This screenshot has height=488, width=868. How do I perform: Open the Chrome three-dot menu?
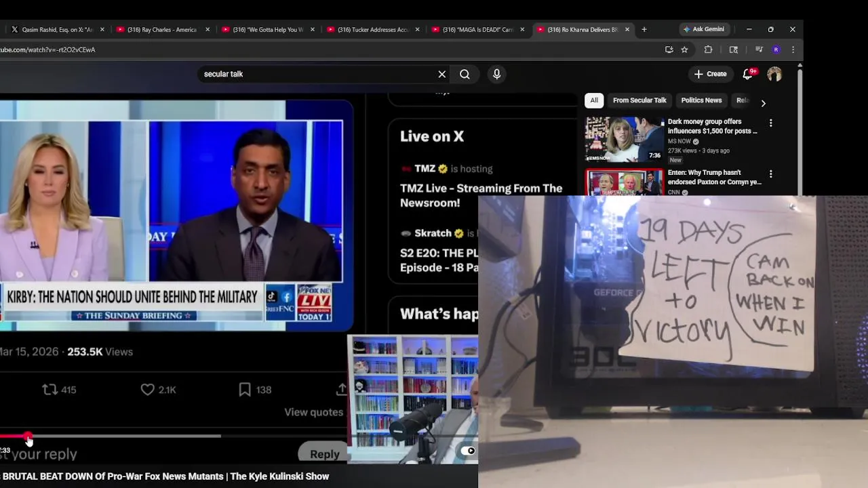coord(793,49)
